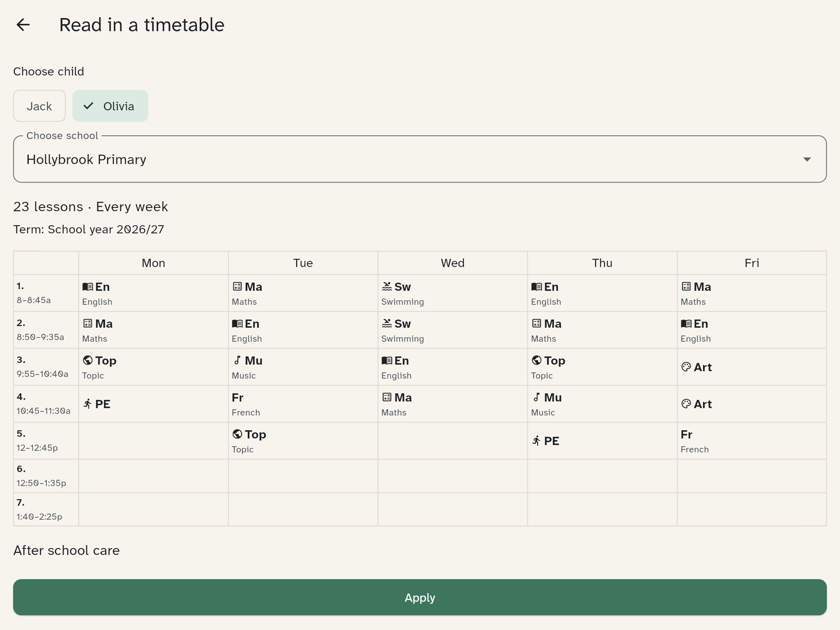Select the Thu column header
Image resolution: width=840 pixels, height=630 pixels.
tap(602, 263)
